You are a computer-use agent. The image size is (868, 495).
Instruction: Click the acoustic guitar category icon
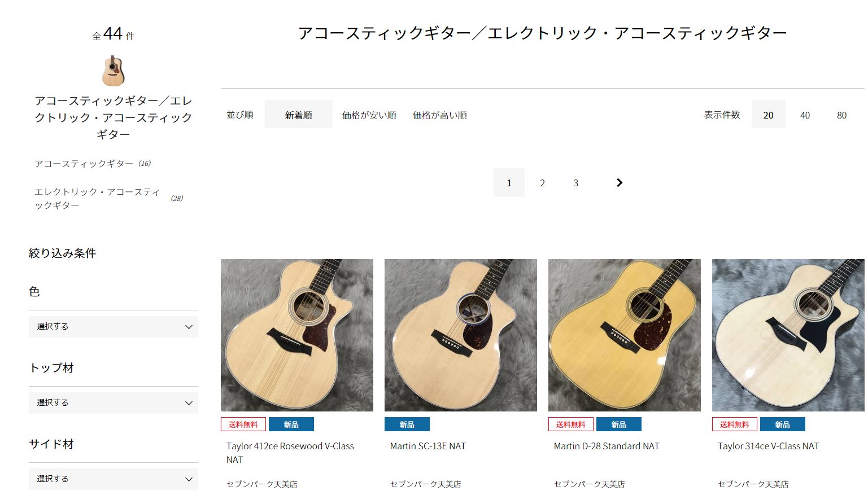point(114,71)
